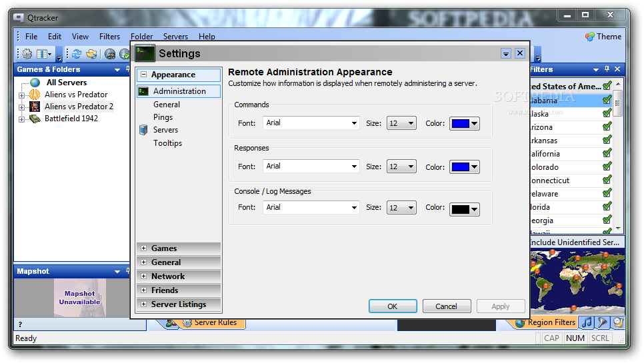Click the folder refresh toolbar icon
This screenshot has height=363, width=644.
[91, 54]
